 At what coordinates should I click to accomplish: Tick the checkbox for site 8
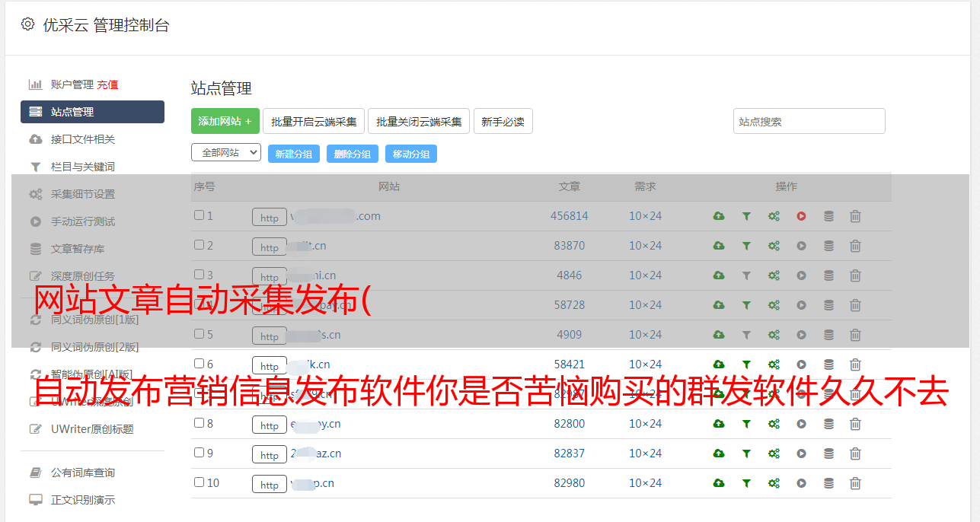(199, 423)
